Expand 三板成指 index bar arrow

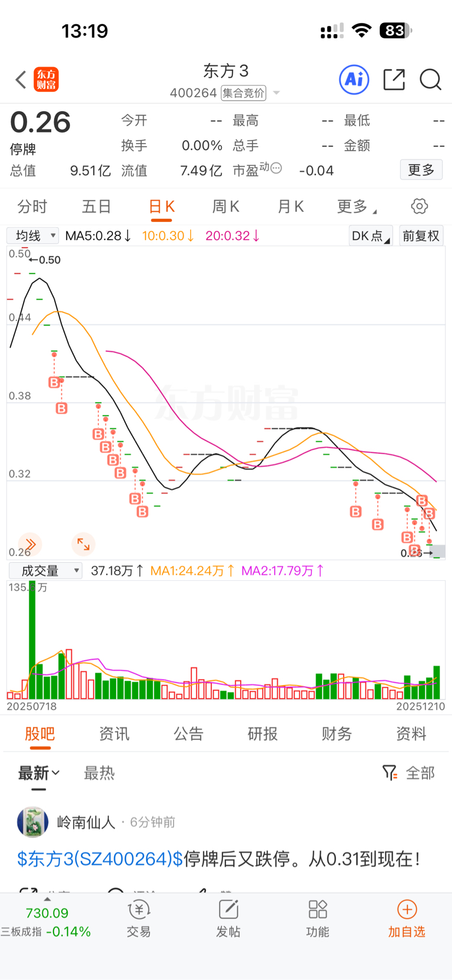pyautogui.click(x=47, y=899)
